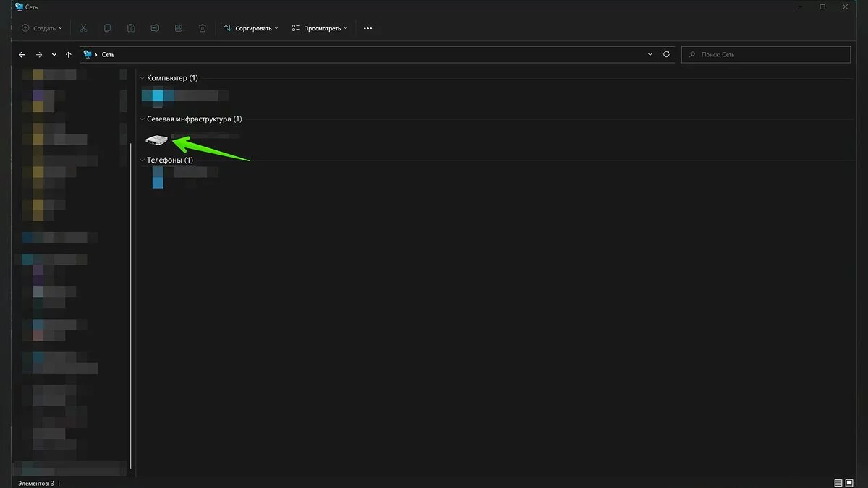
Task: Collapse the Компьютер (1) group
Action: click(x=142, y=77)
